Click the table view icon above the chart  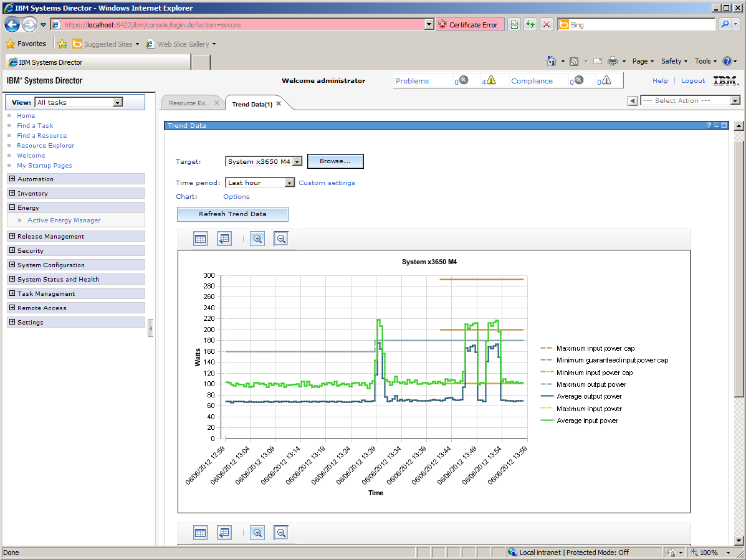(201, 239)
